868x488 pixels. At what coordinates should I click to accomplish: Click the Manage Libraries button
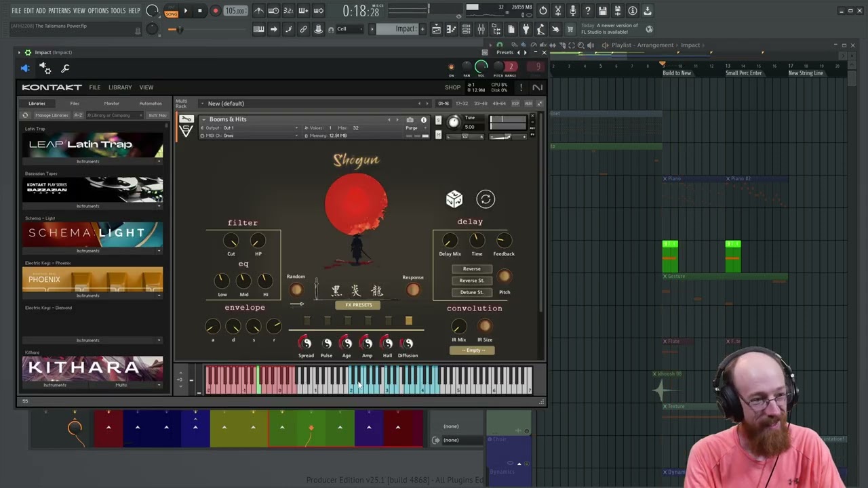(x=52, y=115)
